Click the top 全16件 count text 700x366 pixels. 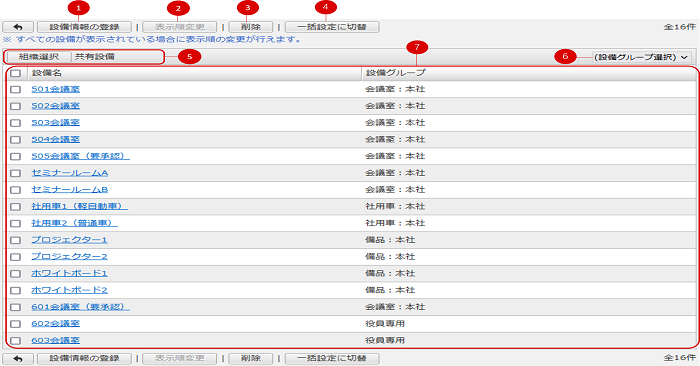(679, 27)
